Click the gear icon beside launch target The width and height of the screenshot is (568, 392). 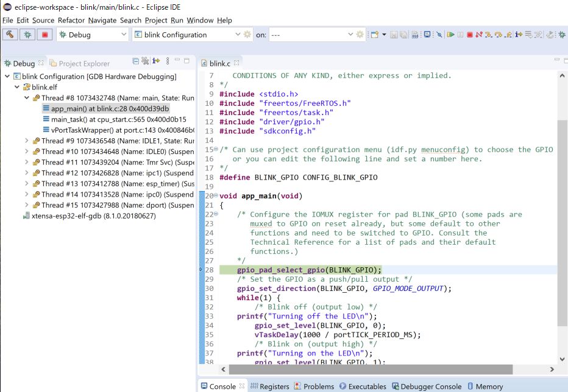pyautogui.click(x=360, y=34)
